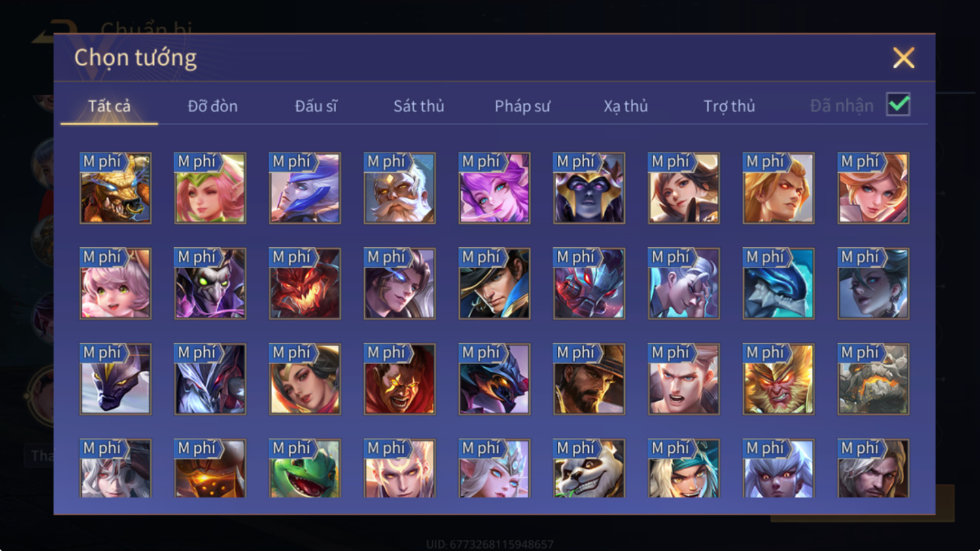980x551 pixels.
Task: Switch to the Đỡ đòn tab
Action: 213,106
